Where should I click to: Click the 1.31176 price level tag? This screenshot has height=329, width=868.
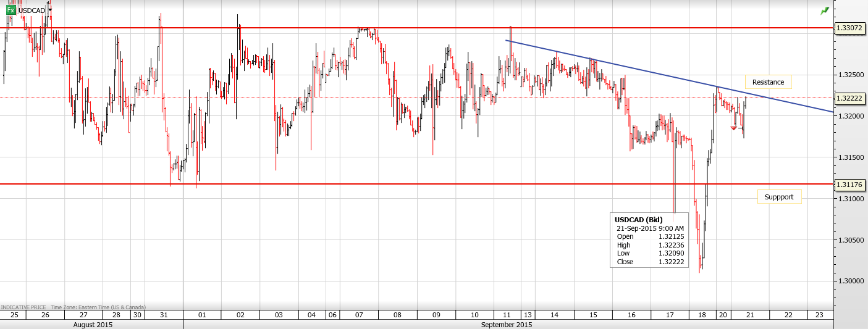click(850, 184)
